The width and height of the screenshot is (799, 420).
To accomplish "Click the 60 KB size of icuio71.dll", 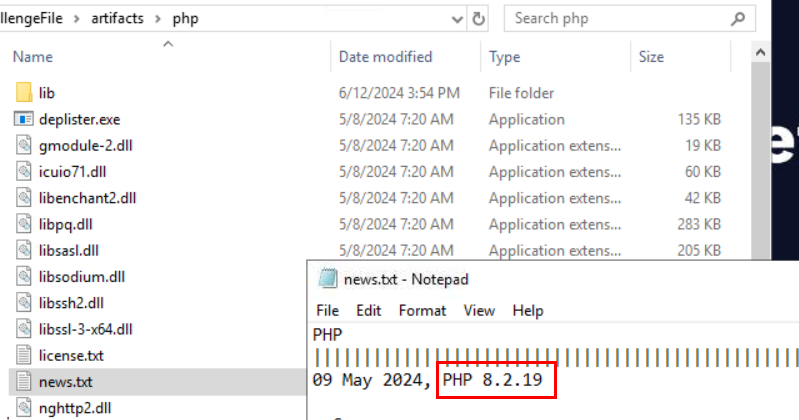I will click(x=703, y=172).
